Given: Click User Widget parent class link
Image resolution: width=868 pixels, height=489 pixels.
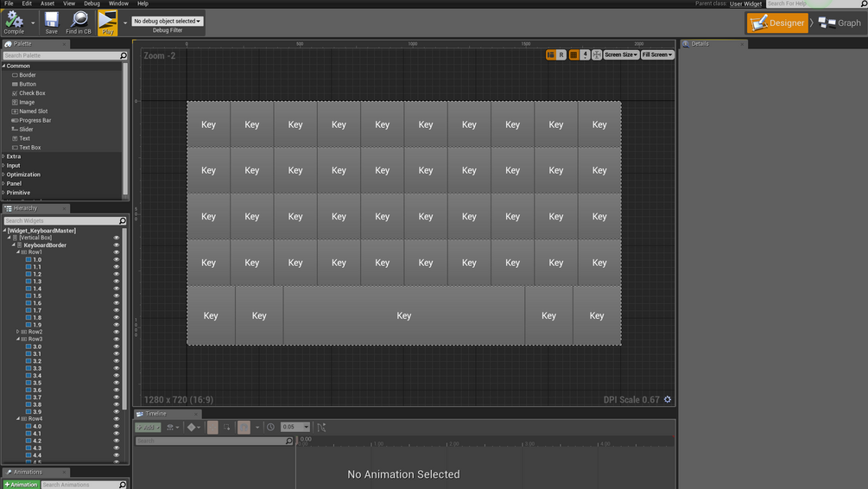Looking at the screenshot, I should tap(745, 3).
